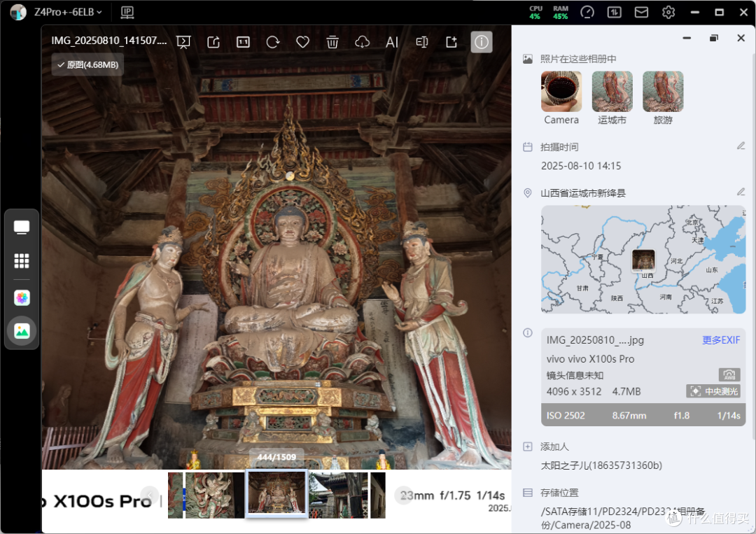Open the performance gauge icon

(587, 12)
